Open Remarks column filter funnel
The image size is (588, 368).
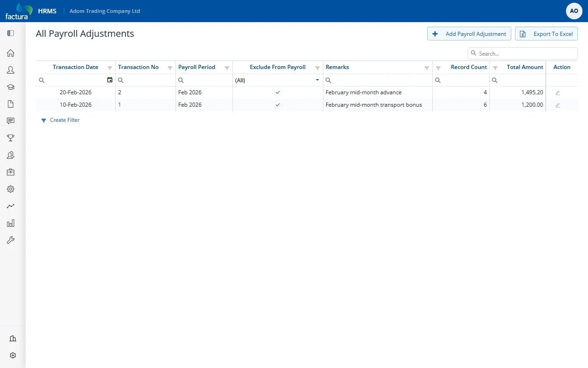tap(427, 68)
